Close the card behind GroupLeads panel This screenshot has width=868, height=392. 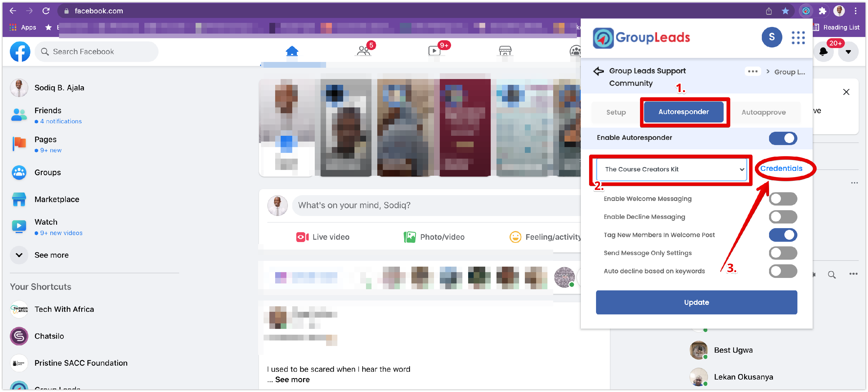click(846, 92)
